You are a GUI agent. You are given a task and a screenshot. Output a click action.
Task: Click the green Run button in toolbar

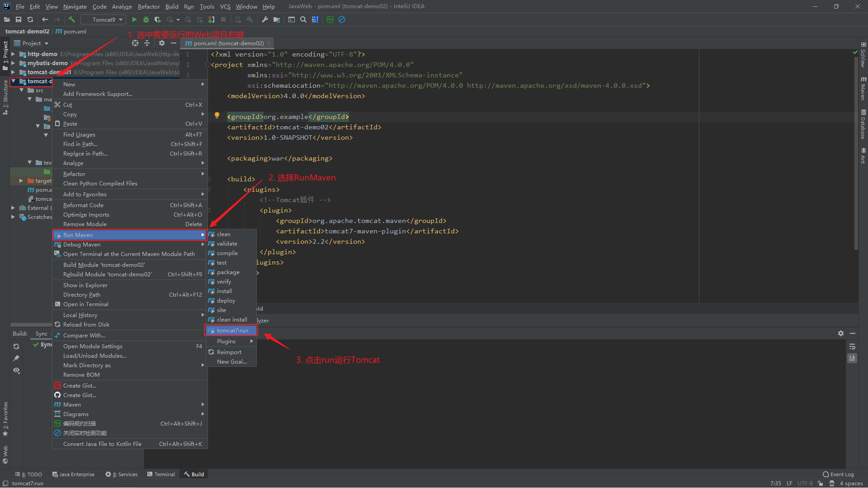tap(134, 19)
